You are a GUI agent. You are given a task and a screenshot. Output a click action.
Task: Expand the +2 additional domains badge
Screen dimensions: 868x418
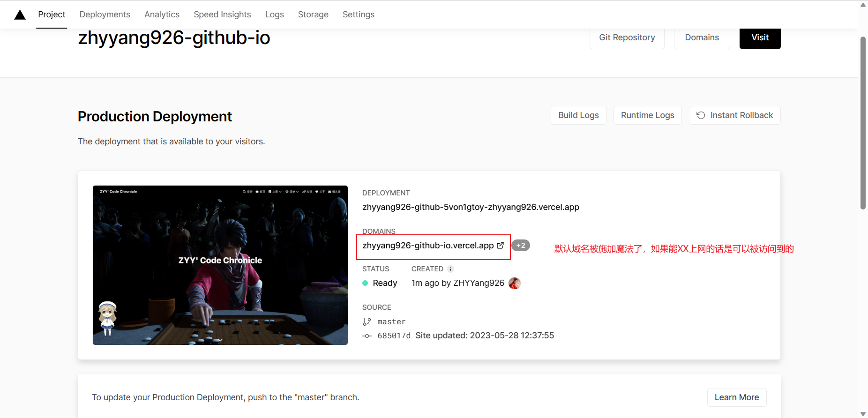(520, 246)
